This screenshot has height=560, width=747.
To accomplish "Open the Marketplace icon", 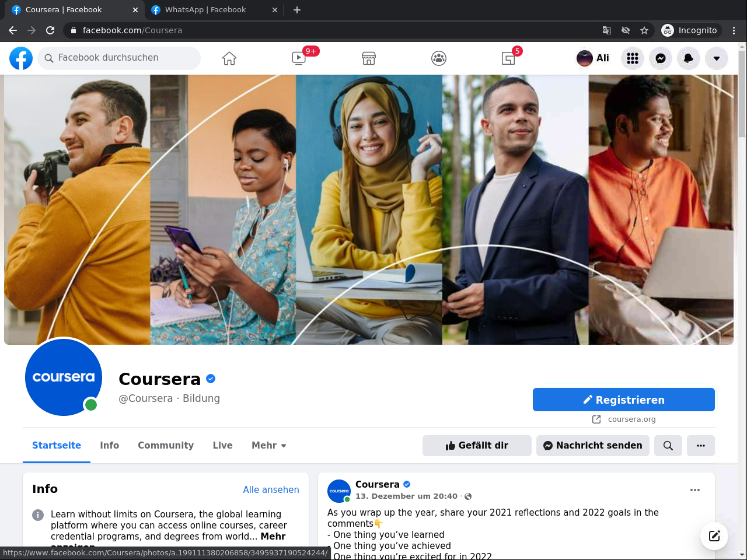I will click(369, 58).
